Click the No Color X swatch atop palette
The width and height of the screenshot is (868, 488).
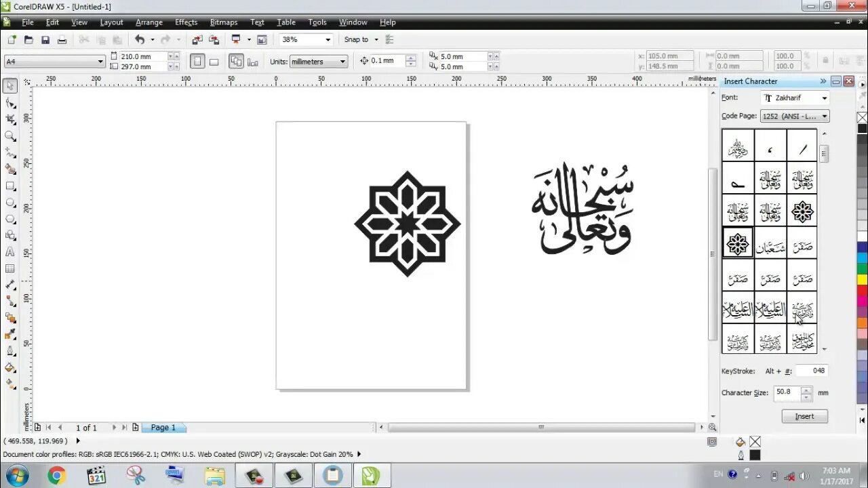point(862,117)
